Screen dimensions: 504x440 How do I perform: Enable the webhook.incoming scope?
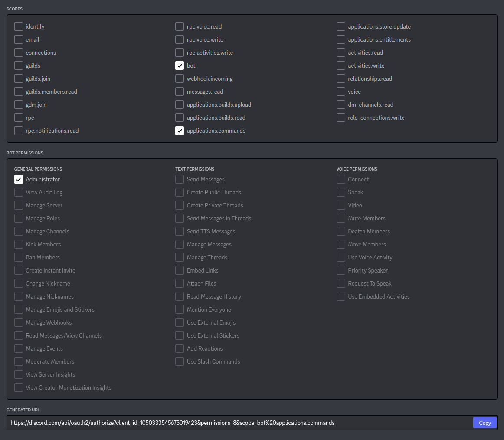click(x=180, y=79)
